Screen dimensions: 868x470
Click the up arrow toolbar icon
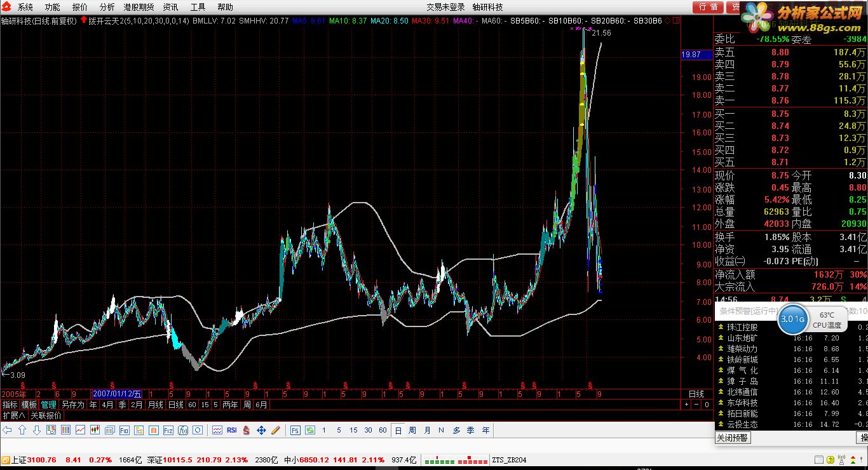tap(22, 430)
